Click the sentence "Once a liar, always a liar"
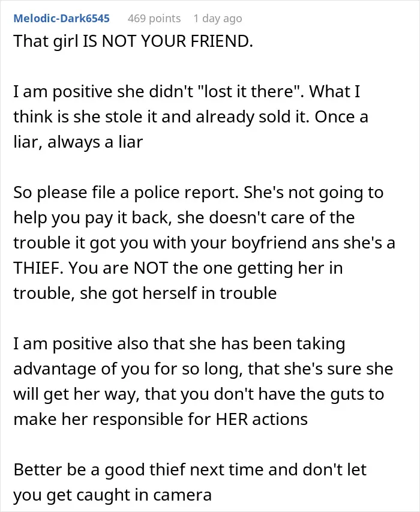420x512 pixels. click(191, 130)
